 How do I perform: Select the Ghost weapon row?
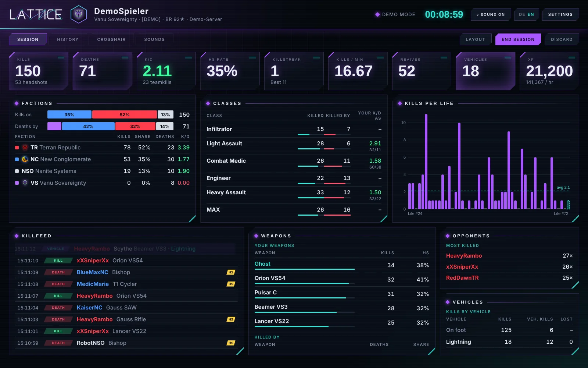pos(342,265)
